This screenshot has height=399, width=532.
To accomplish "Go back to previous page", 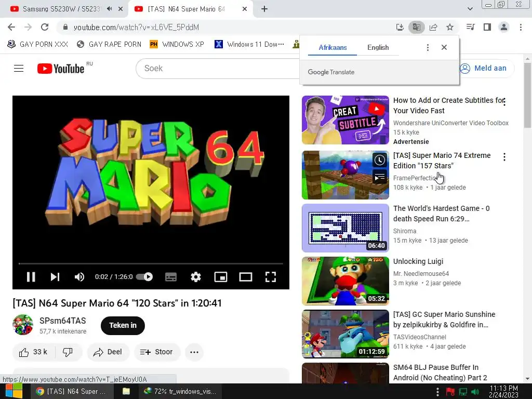I will click(x=11, y=27).
